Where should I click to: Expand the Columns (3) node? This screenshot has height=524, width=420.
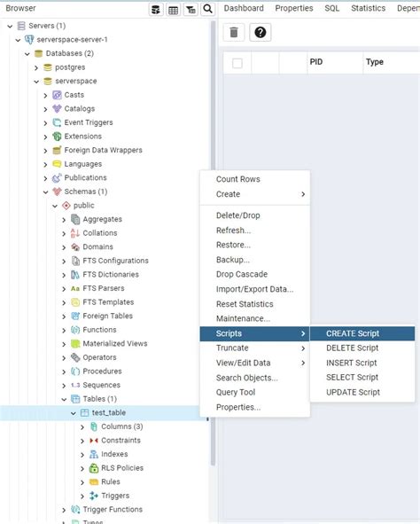[82, 426]
